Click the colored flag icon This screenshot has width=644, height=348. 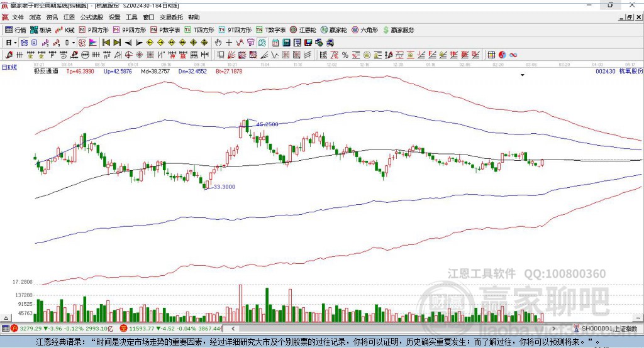pos(93,43)
